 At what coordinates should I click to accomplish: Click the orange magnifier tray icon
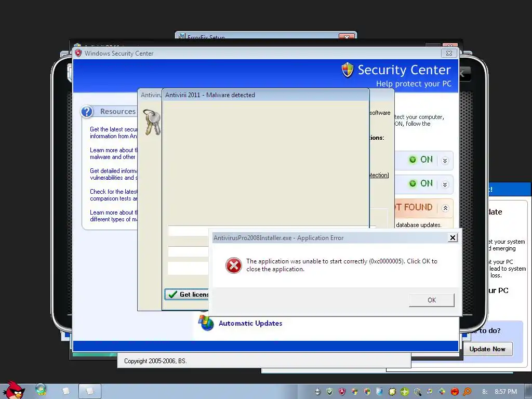point(467,392)
